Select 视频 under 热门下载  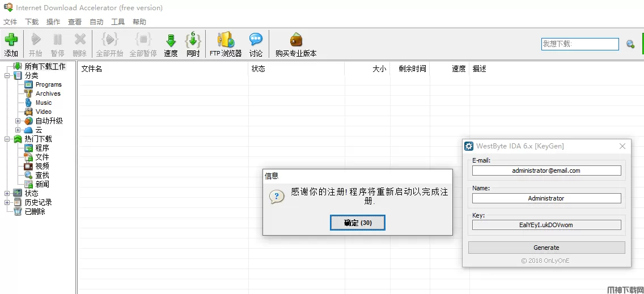click(43, 166)
